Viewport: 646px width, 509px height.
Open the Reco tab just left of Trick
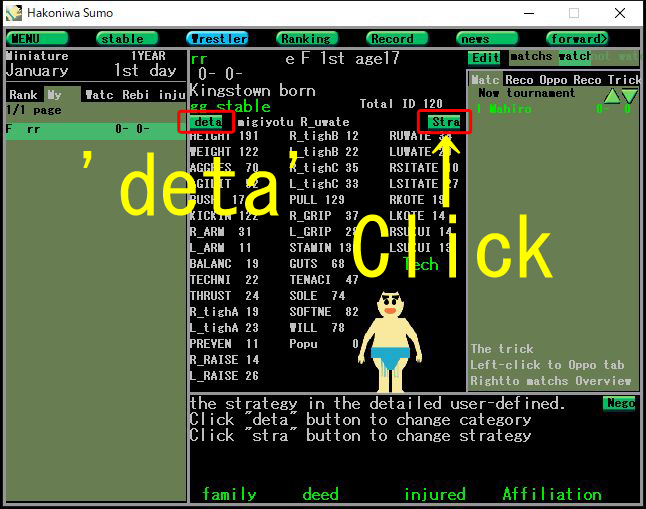pyautogui.click(x=588, y=80)
